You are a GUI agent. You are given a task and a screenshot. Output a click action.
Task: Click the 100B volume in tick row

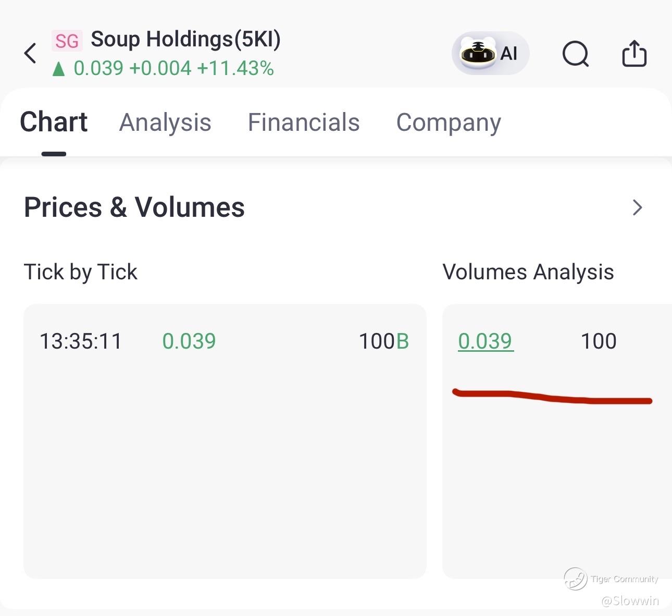tap(384, 341)
